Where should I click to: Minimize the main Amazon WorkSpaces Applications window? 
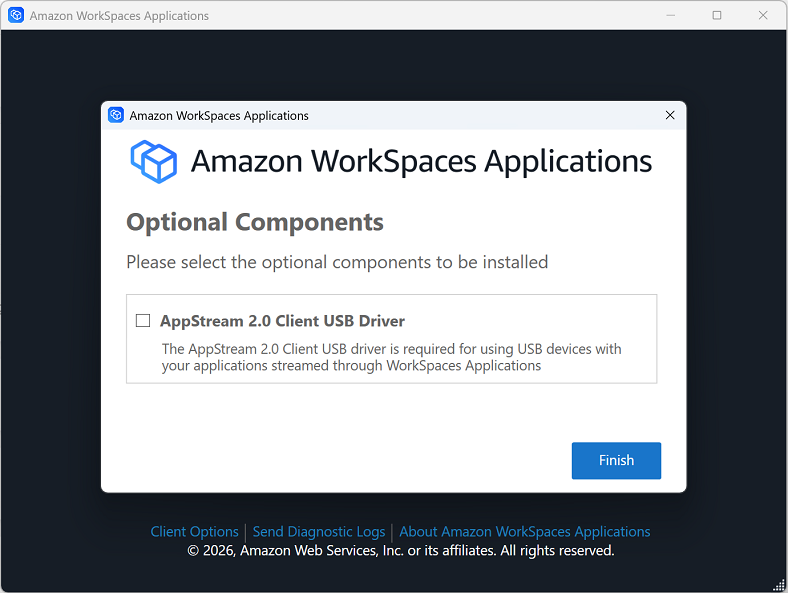[670, 15]
